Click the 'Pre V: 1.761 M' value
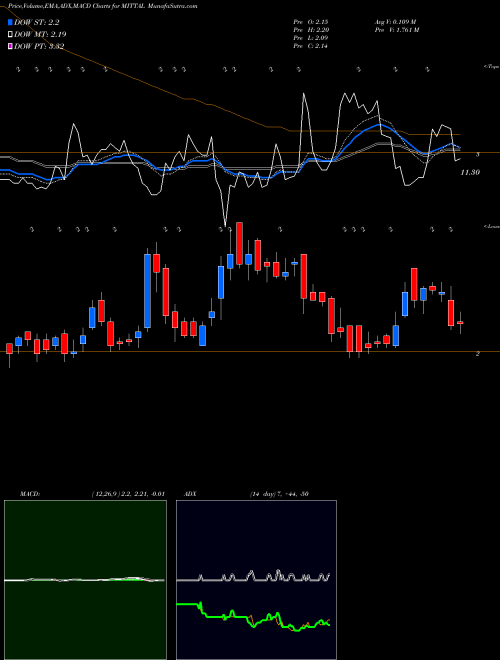This screenshot has width=500, height=660. coord(396,30)
